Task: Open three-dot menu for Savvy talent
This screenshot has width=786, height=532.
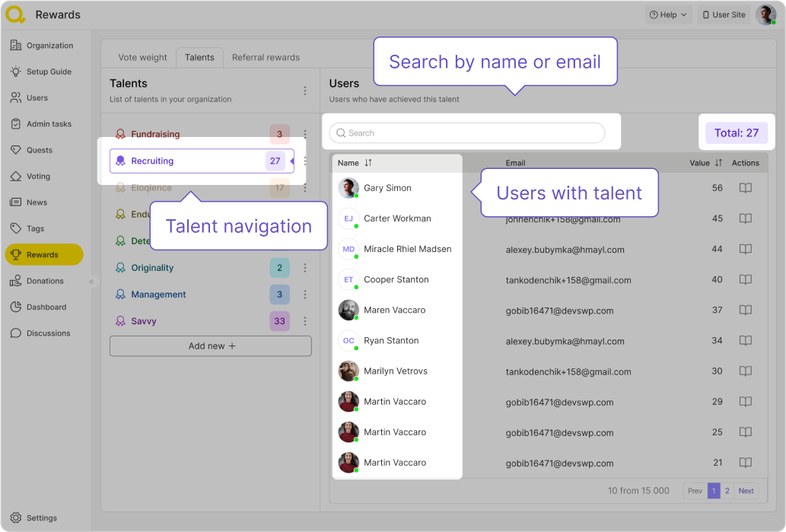Action: [305, 321]
